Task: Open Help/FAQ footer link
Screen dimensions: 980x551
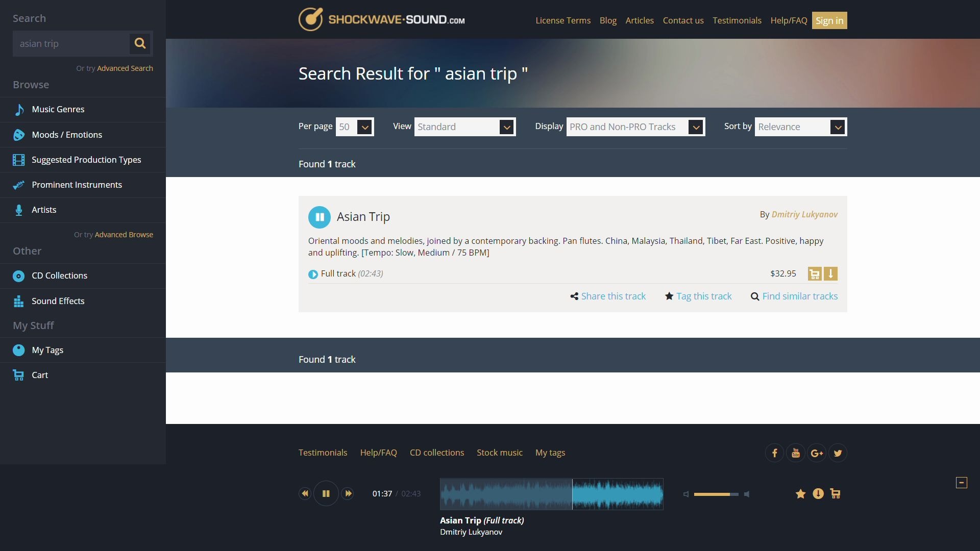Action: click(x=378, y=453)
